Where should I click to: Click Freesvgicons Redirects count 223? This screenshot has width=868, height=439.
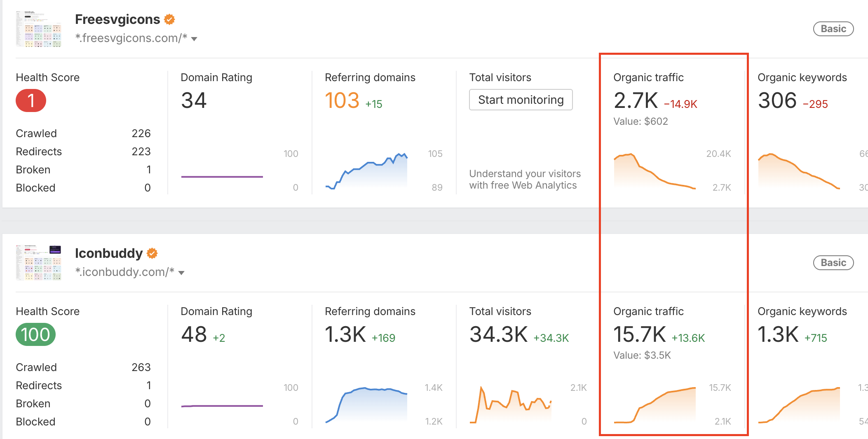coord(141,152)
